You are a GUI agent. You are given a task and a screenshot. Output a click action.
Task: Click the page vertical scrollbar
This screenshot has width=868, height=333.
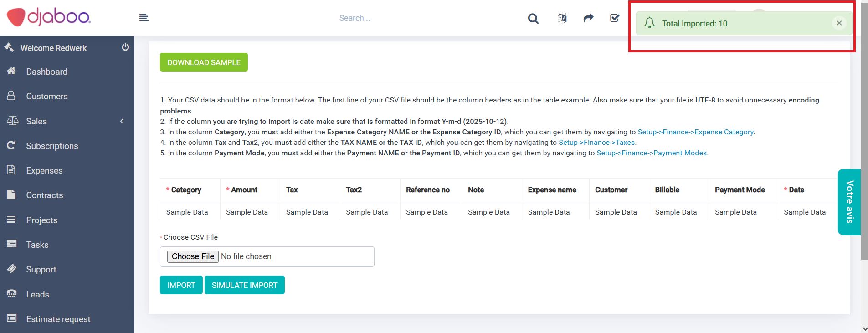pyautogui.click(x=864, y=132)
